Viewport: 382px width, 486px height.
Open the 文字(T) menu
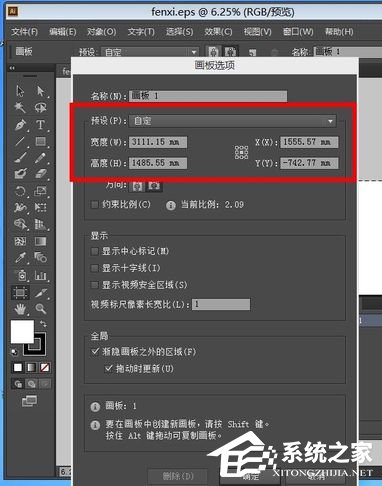(141, 32)
